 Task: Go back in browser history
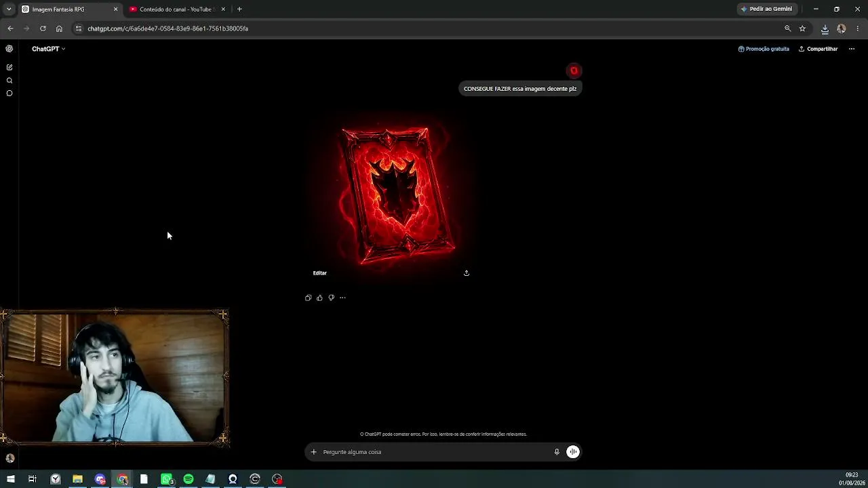coord(10,28)
